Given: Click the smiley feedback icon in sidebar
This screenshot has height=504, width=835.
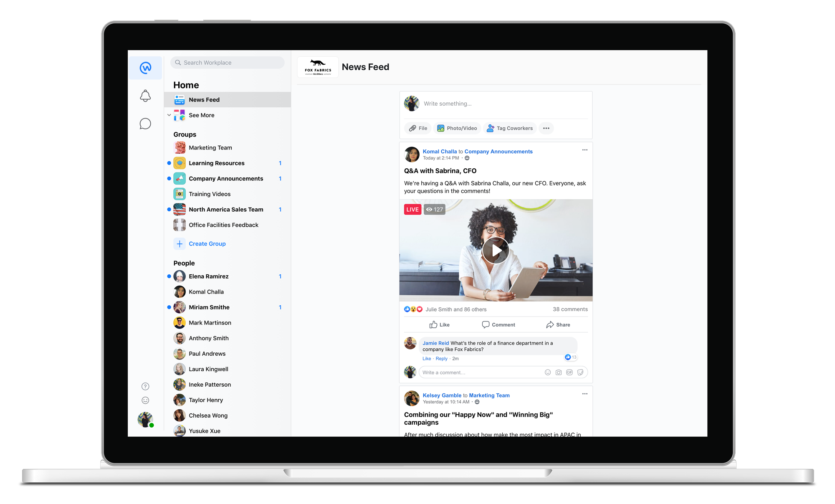Looking at the screenshot, I should point(145,400).
